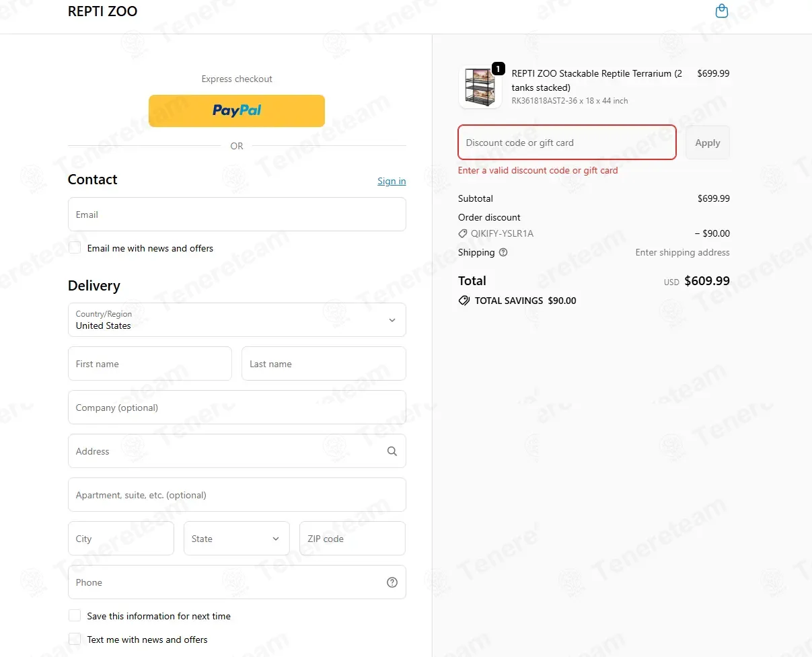
Task: Check the Email me with news and offers box
Action: click(x=75, y=247)
